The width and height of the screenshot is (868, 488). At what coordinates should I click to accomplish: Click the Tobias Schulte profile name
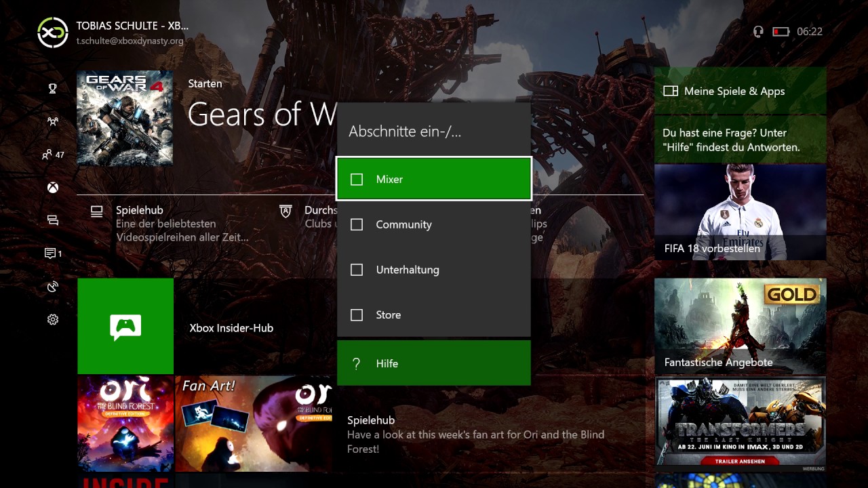click(132, 26)
